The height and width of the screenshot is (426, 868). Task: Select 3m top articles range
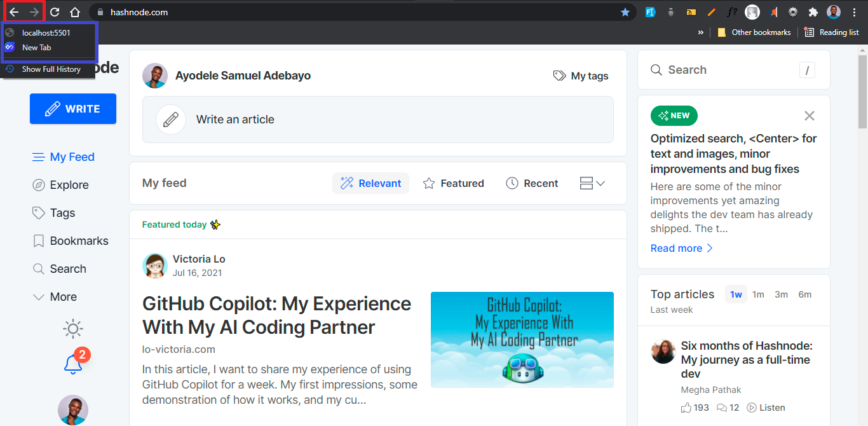click(781, 294)
